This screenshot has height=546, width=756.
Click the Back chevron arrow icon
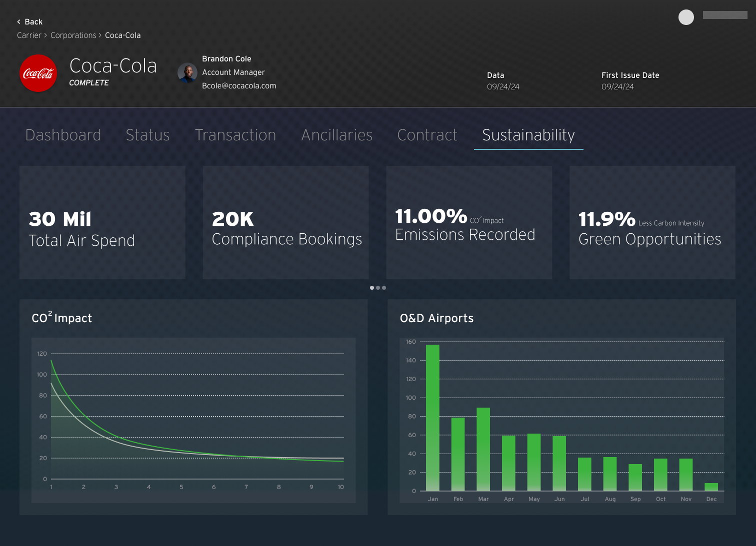[19, 22]
